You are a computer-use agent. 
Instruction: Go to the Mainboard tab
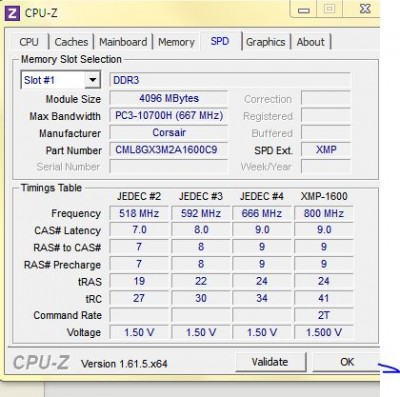[x=123, y=42]
